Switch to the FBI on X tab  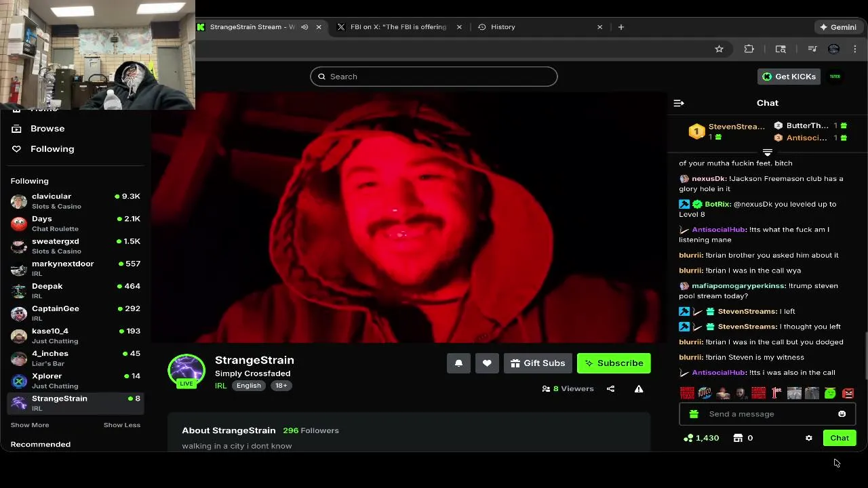tap(398, 27)
